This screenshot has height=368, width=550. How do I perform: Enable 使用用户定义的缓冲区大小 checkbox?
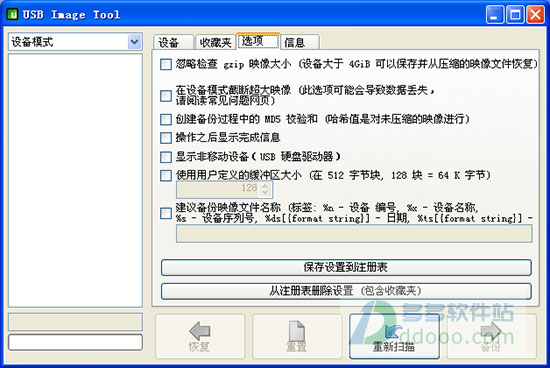[166, 175]
